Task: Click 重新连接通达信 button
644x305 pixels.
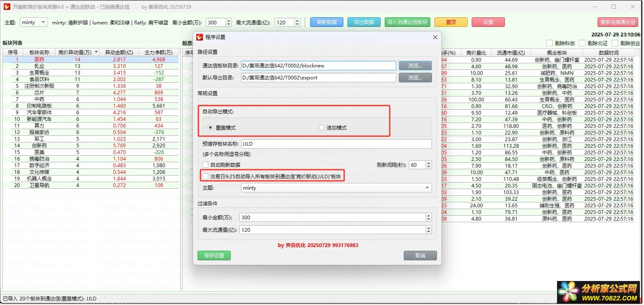Action: 618,22
